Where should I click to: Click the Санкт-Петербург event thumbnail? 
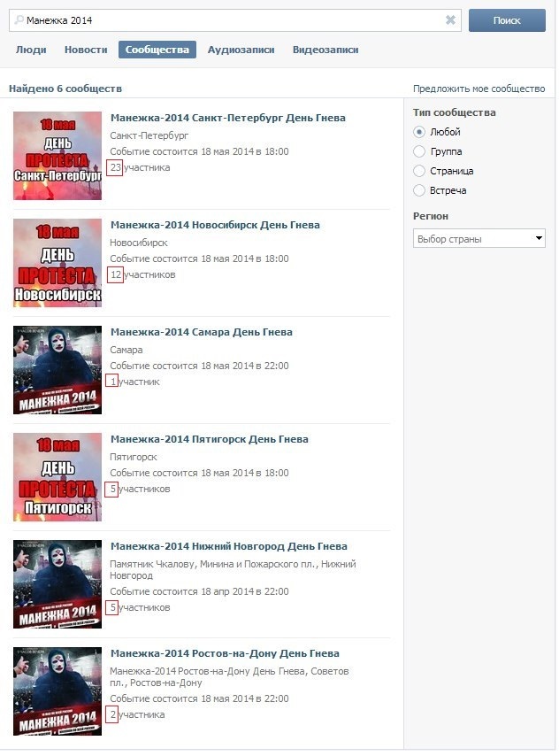pos(57,156)
